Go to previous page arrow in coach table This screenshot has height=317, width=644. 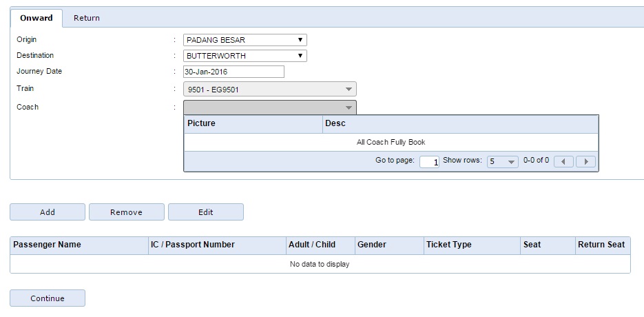pos(563,161)
